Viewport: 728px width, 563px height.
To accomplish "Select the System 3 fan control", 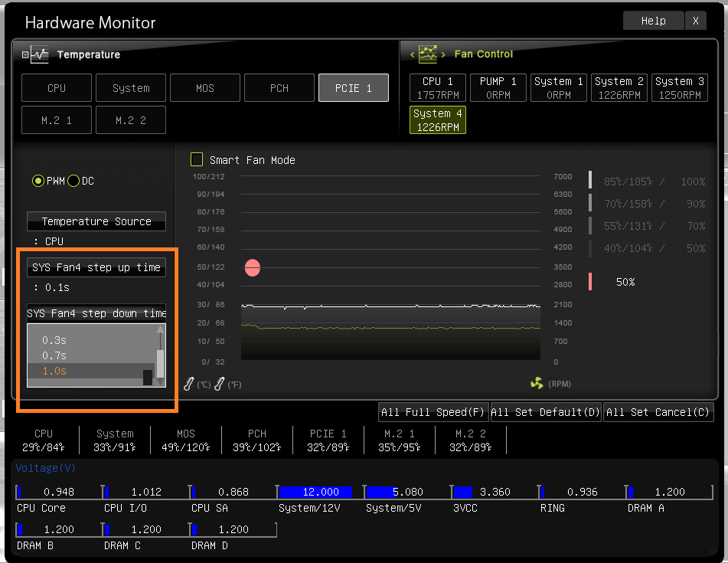I will pyautogui.click(x=680, y=88).
